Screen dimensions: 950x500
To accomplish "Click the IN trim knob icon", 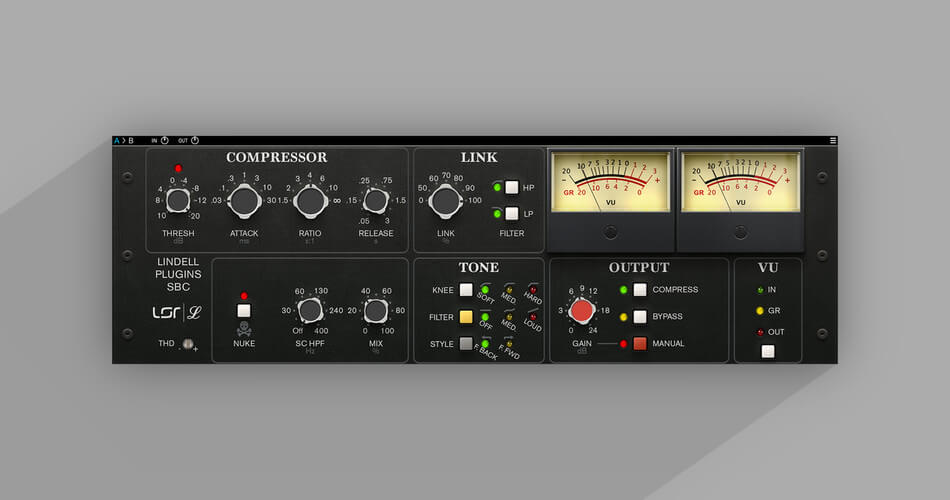I will click(164, 141).
